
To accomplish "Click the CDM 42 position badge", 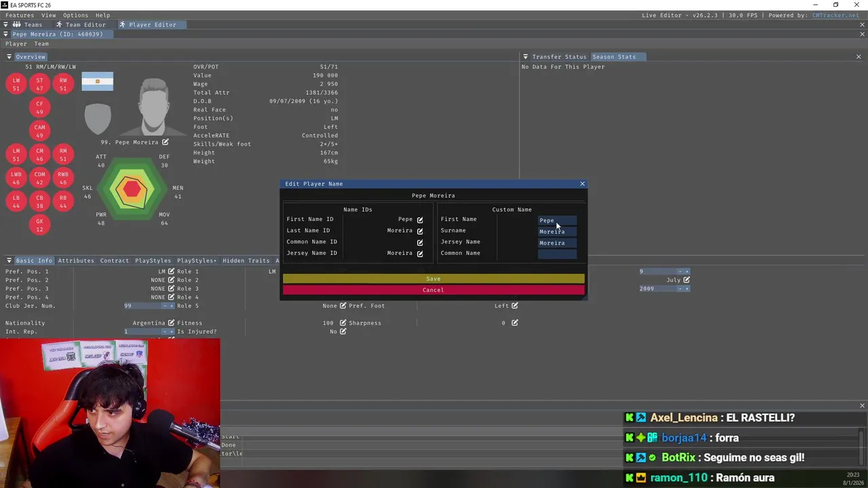I will (x=39, y=178).
